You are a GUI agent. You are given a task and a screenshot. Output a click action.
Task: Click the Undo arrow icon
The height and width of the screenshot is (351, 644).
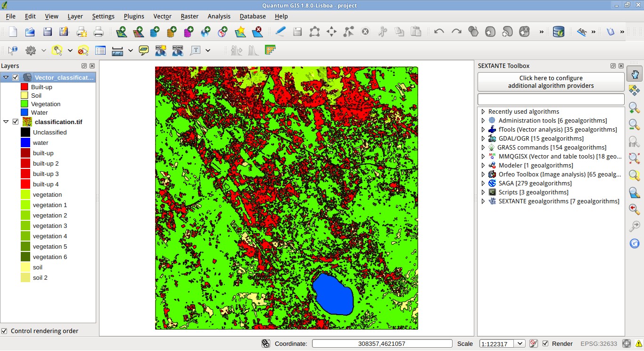tap(439, 32)
